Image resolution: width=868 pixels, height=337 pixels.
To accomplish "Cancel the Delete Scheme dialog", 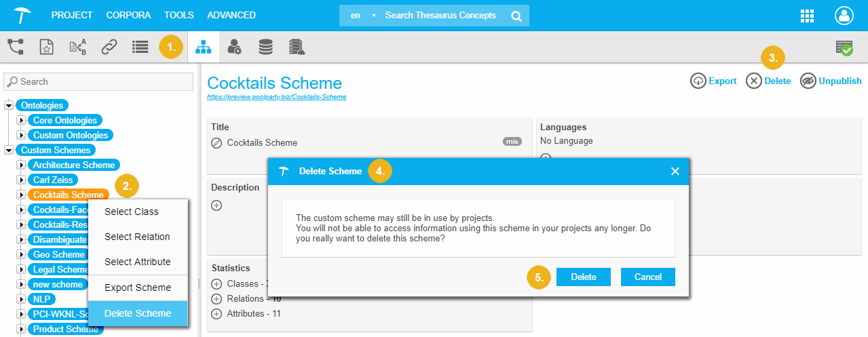I will click(x=647, y=277).
